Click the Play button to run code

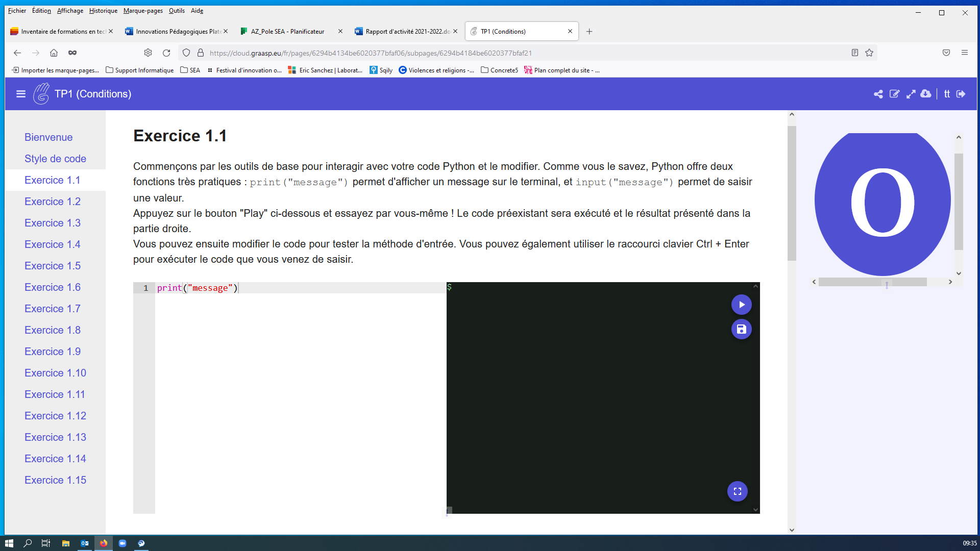tap(741, 305)
